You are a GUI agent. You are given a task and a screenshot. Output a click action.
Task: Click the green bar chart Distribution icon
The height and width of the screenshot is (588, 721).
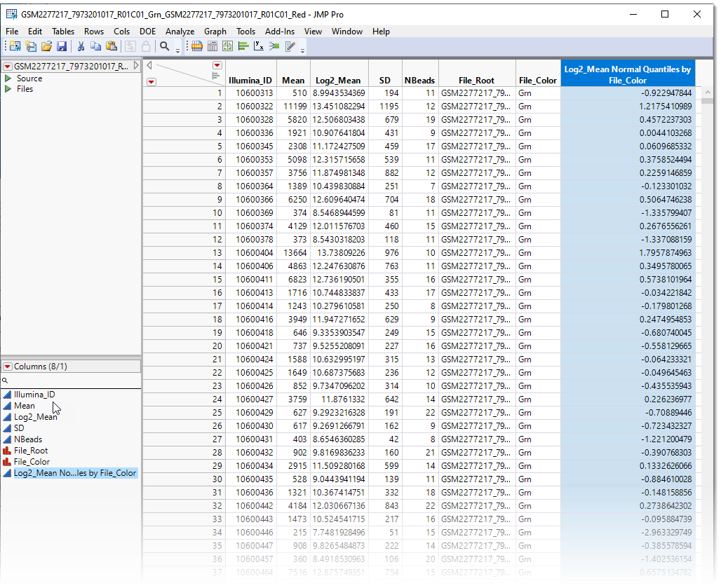click(x=243, y=46)
